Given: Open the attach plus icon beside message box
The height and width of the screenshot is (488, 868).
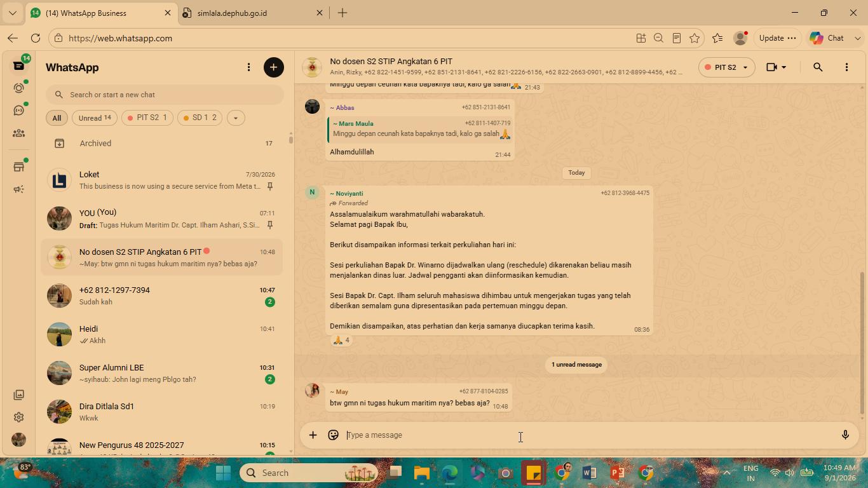Looking at the screenshot, I should (313, 435).
